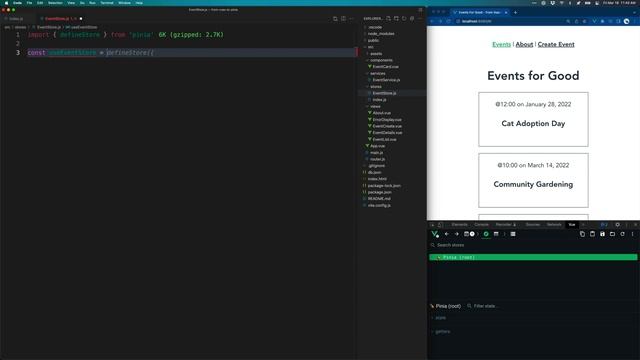The height and width of the screenshot is (360, 640).
Task: Split the code editor to the right
Action: tap(343, 18)
